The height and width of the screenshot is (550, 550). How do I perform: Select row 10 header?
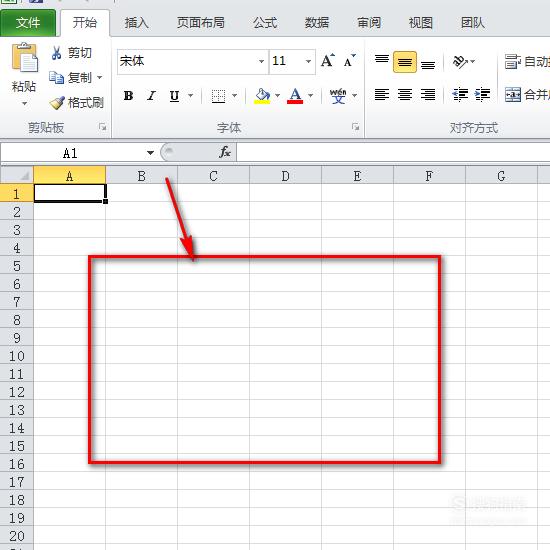click(x=16, y=356)
